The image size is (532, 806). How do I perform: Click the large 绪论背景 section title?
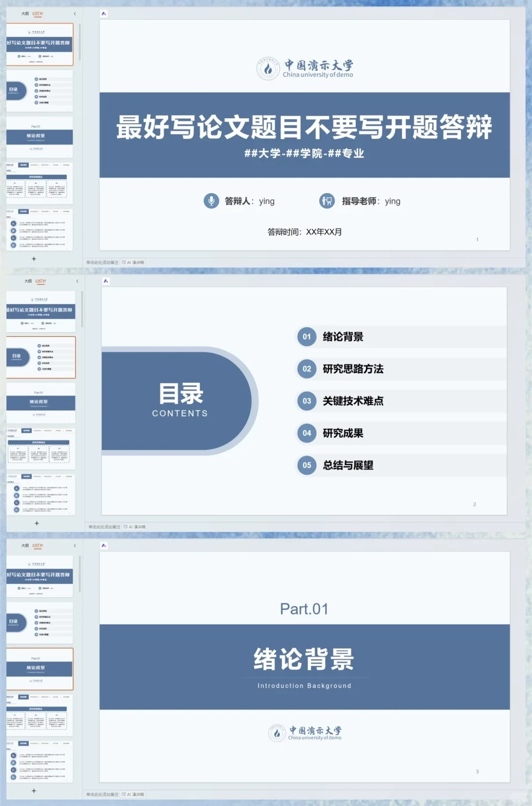[304, 659]
